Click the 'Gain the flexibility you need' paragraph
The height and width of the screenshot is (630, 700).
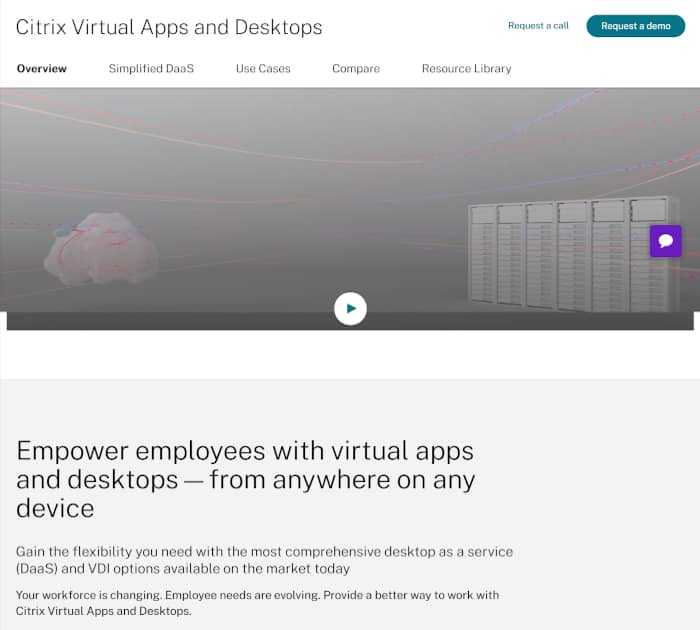pos(264,560)
